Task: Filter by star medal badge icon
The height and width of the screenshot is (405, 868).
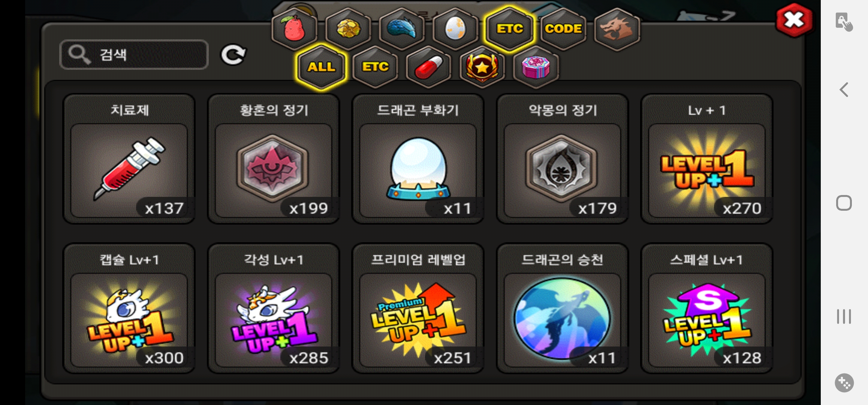Action: 482,67
